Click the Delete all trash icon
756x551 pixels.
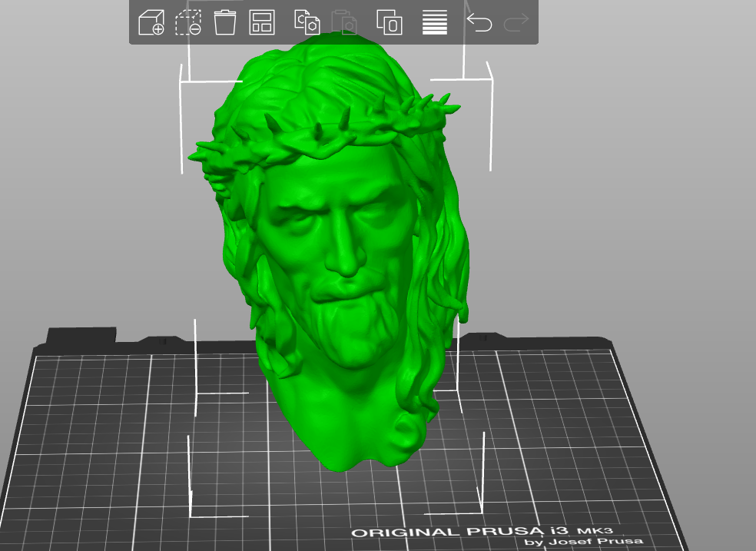tap(224, 22)
